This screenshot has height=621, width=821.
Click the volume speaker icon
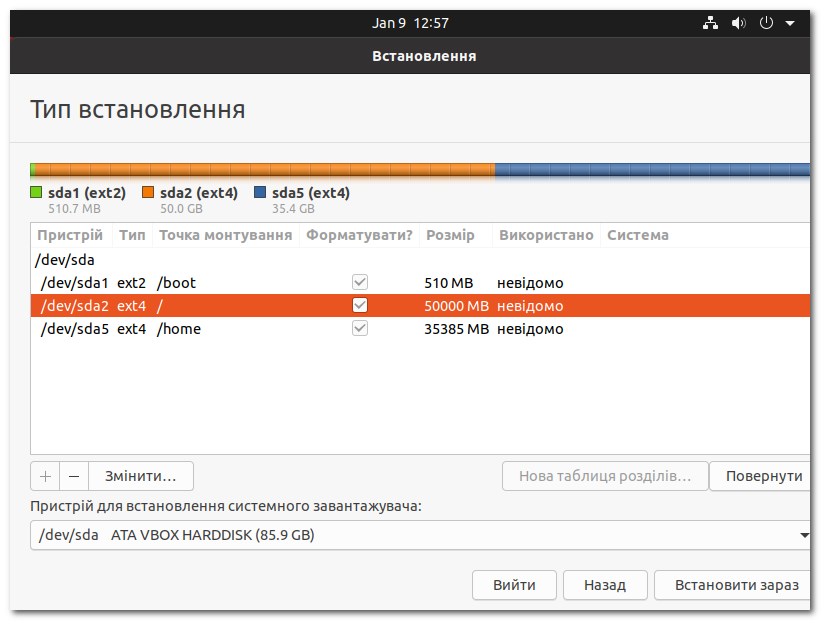(739, 21)
